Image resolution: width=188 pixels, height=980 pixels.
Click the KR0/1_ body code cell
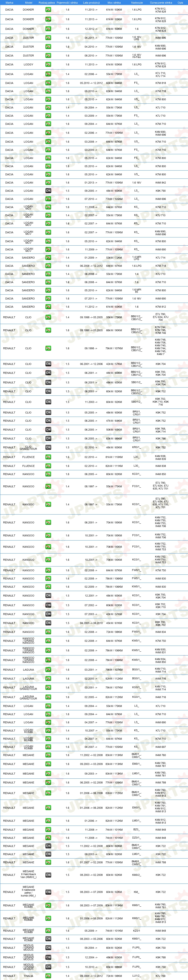tap(137, 447)
